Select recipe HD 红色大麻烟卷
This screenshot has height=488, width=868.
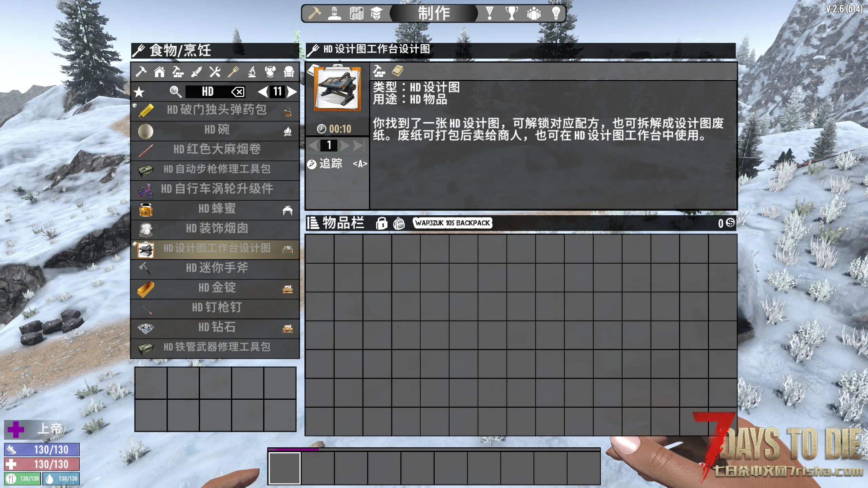pos(215,150)
